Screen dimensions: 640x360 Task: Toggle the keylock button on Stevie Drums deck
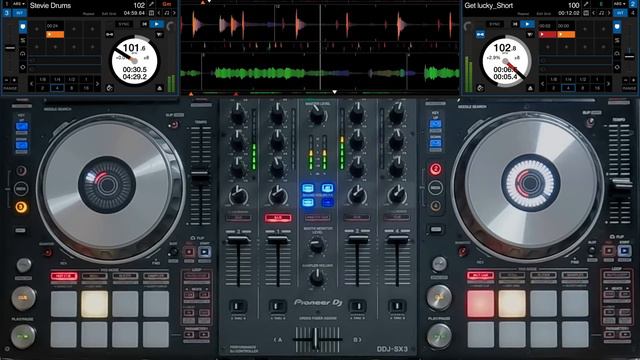pos(109,34)
